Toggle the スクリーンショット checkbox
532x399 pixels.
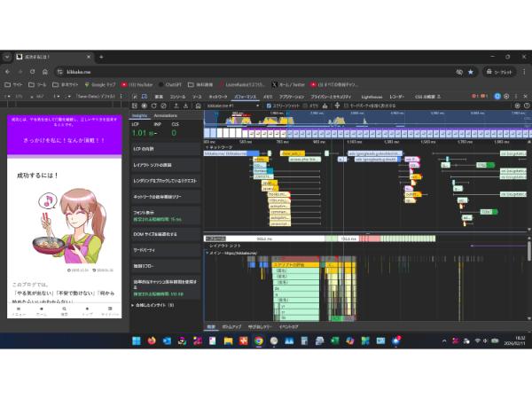coord(270,105)
